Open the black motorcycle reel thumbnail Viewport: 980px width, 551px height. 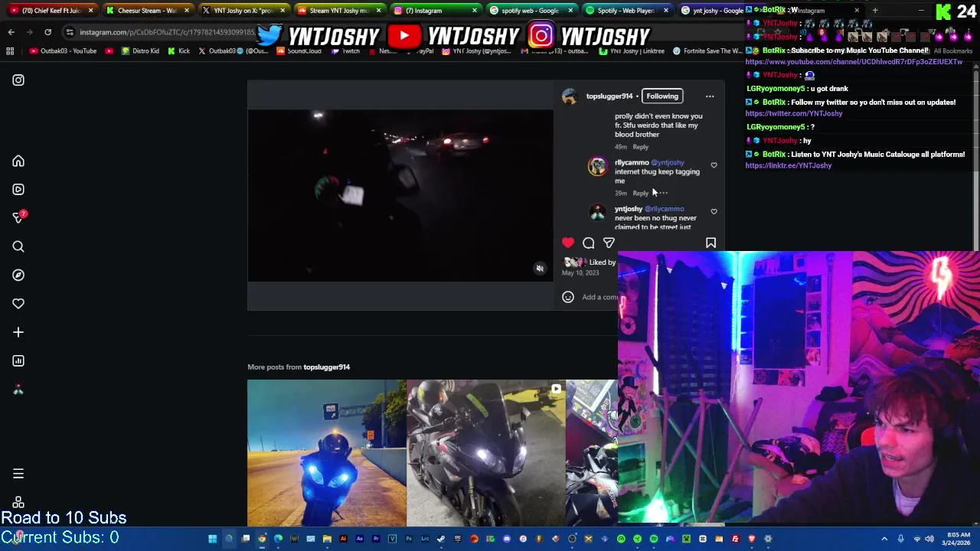(486, 453)
